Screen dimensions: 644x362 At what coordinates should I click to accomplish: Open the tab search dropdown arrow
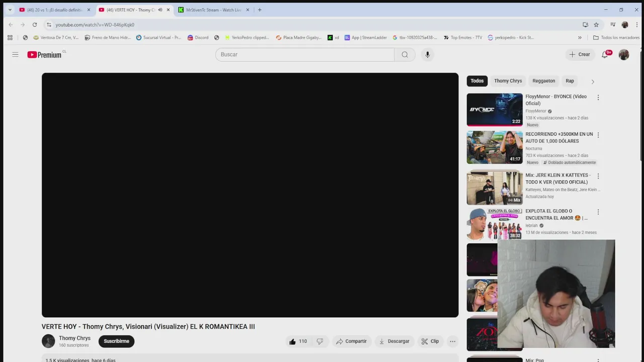(x=10, y=10)
